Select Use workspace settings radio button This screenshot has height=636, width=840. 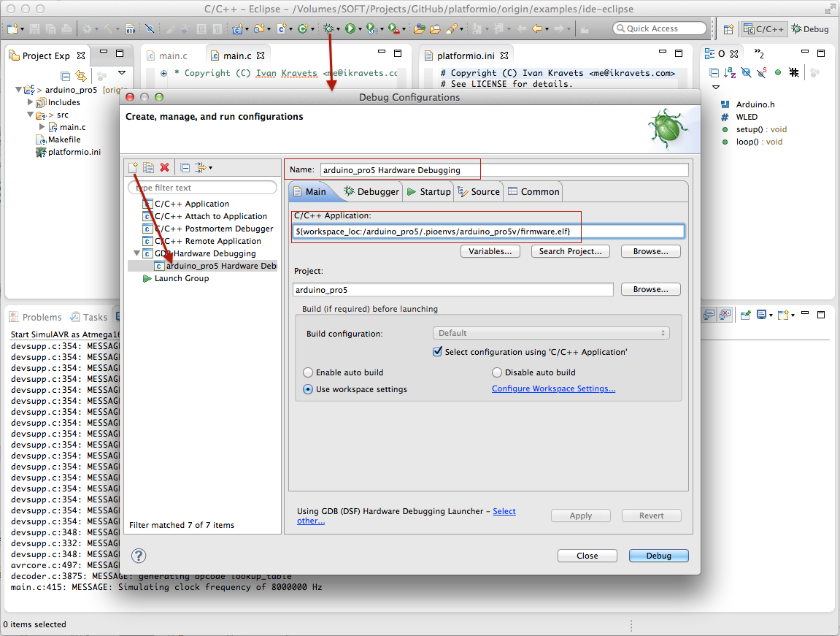308,389
